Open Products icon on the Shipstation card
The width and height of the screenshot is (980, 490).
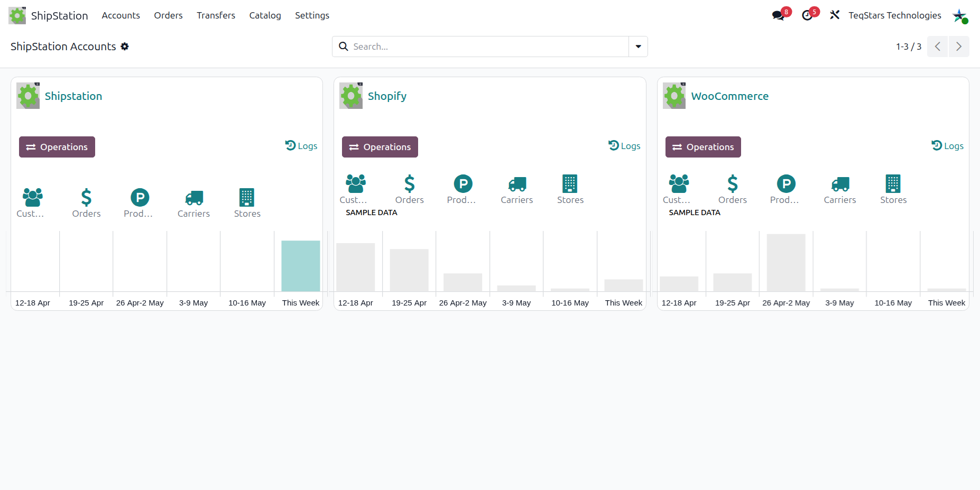click(140, 198)
